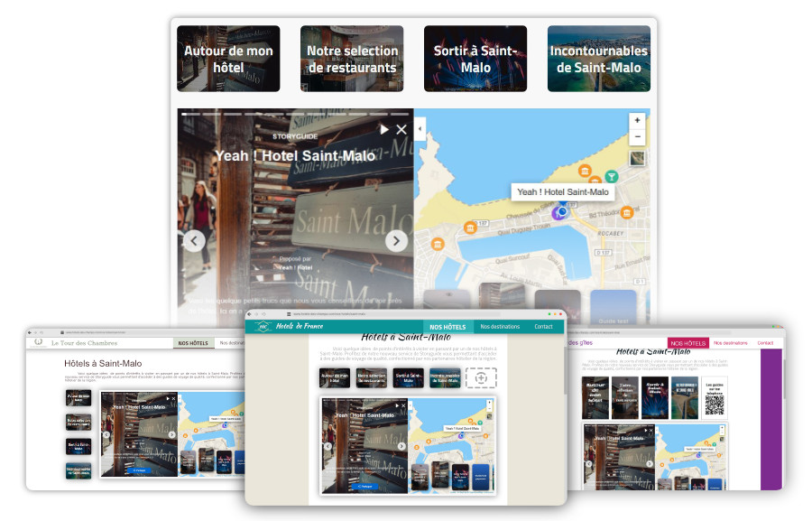The width and height of the screenshot is (812, 521).
Task: Open 'Sortir à Saint-Malo' thumbnail in Hotels de France window
Action: tap(408, 378)
